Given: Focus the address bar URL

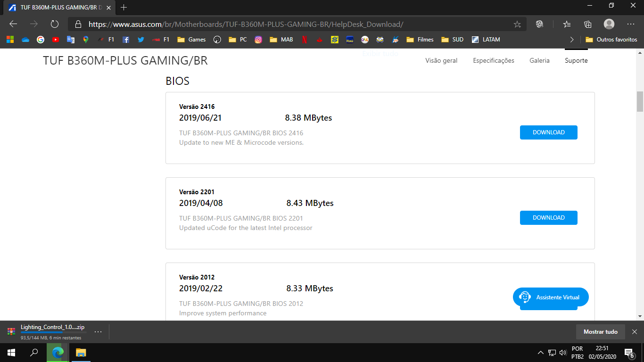Looking at the screenshot, I should click(x=246, y=24).
